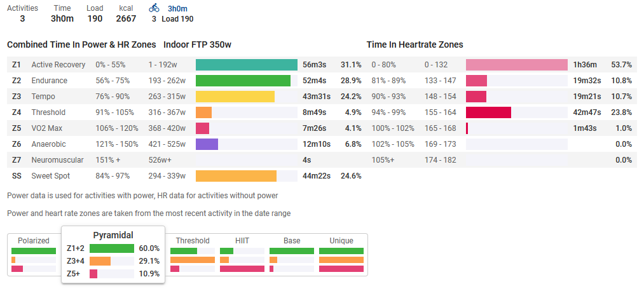The image size is (644, 291).
Task: Click the yellow Z3 Tempo power bar
Action: 235,97
